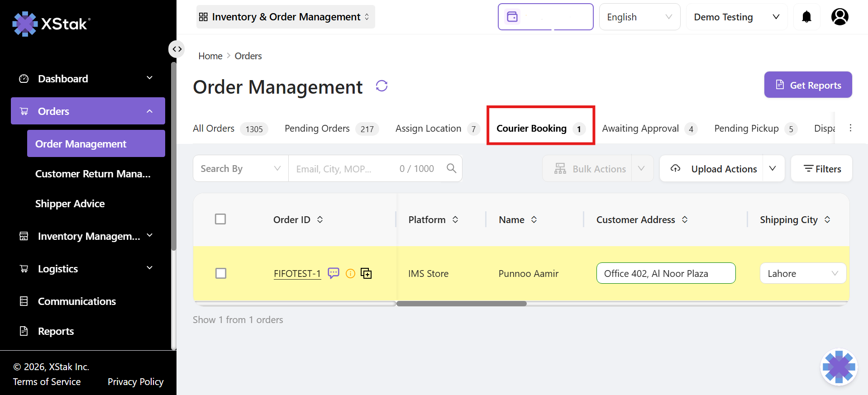Click the duplicate order icon on FIFOTEST-1

click(x=366, y=273)
